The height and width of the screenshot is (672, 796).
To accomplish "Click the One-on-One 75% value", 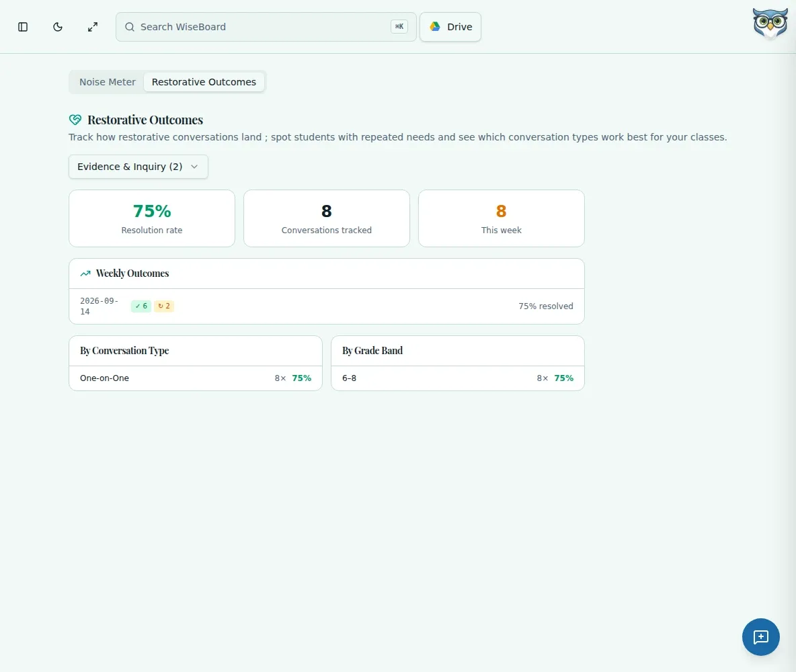I will coord(302,378).
